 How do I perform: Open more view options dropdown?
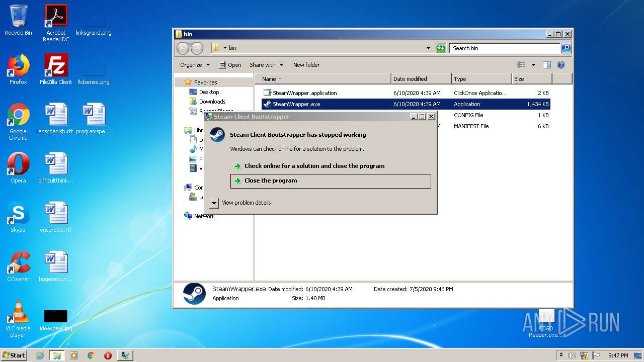pos(533,65)
